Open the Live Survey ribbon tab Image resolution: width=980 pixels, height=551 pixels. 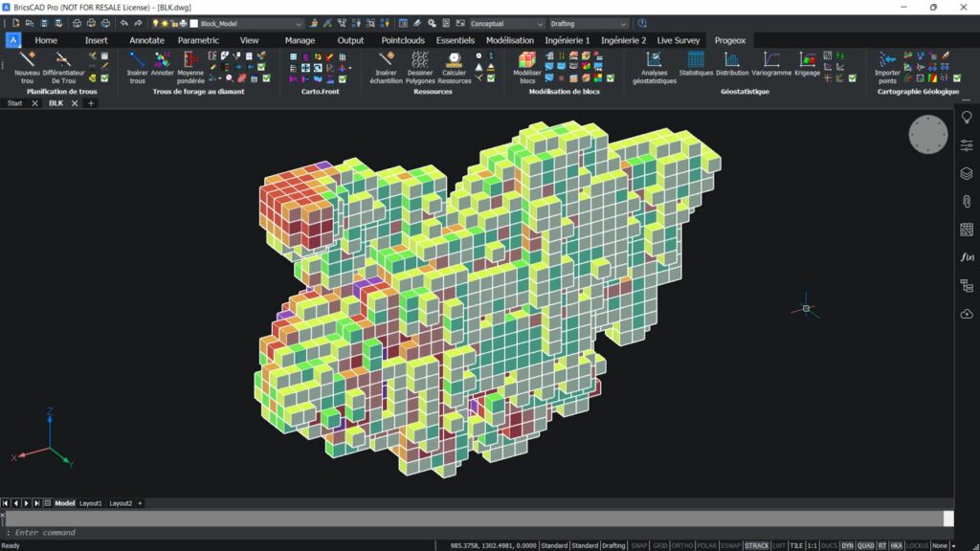(679, 40)
